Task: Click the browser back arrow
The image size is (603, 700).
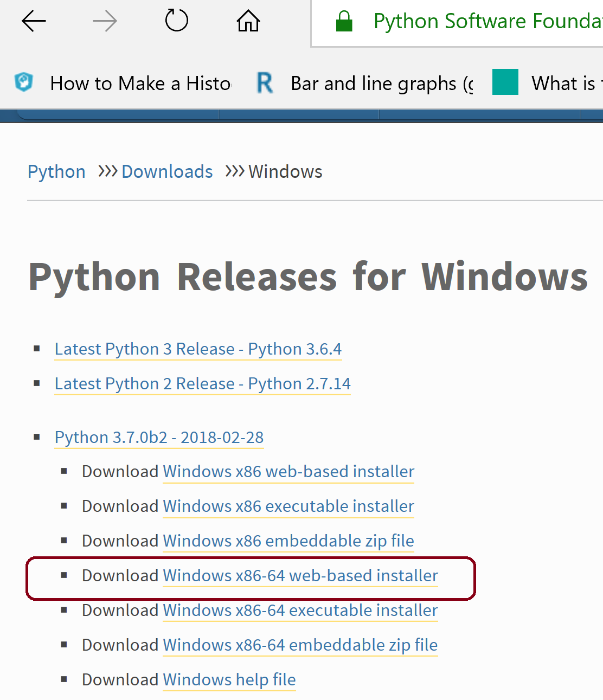Action: click(x=34, y=22)
